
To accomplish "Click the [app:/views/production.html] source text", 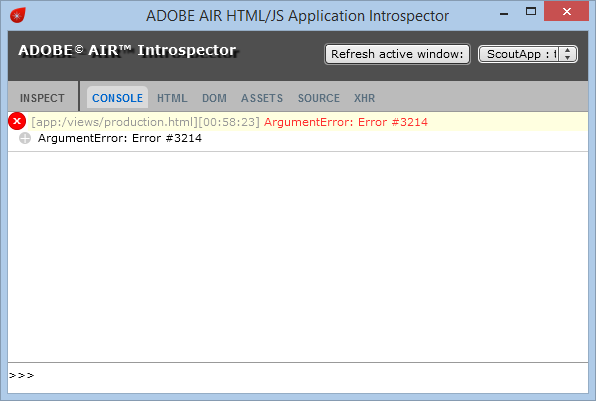I will pyautogui.click(x=114, y=122).
